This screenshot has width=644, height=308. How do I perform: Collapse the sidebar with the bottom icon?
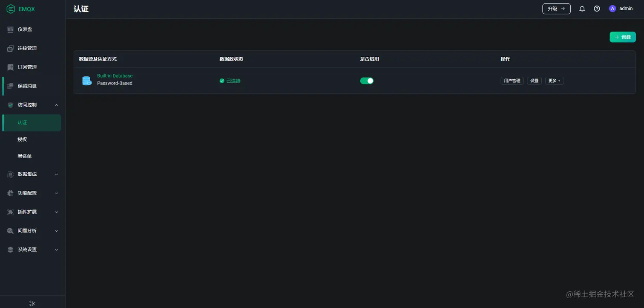tap(32, 303)
